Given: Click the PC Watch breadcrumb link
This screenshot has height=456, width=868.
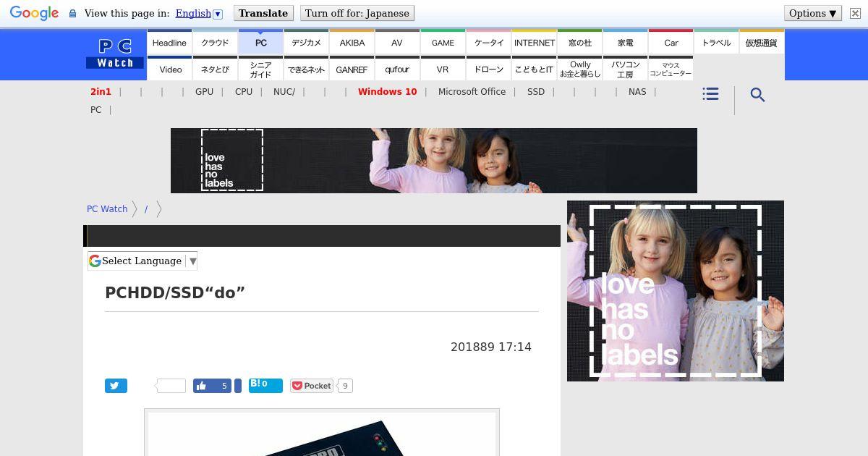Looking at the screenshot, I should tap(107, 208).
